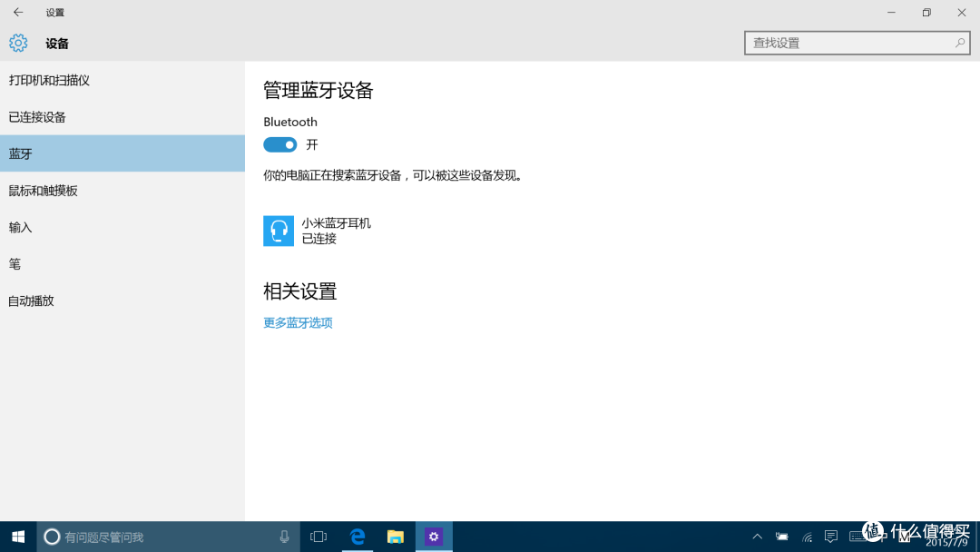Open the 更多蓝牙选项 link
This screenshot has width=980, height=552.
click(x=298, y=322)
